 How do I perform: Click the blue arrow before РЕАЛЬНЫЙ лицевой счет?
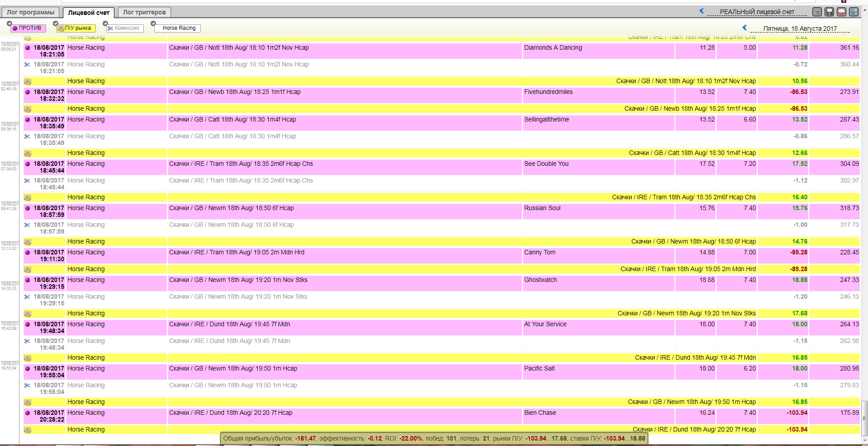coord(702,11)
